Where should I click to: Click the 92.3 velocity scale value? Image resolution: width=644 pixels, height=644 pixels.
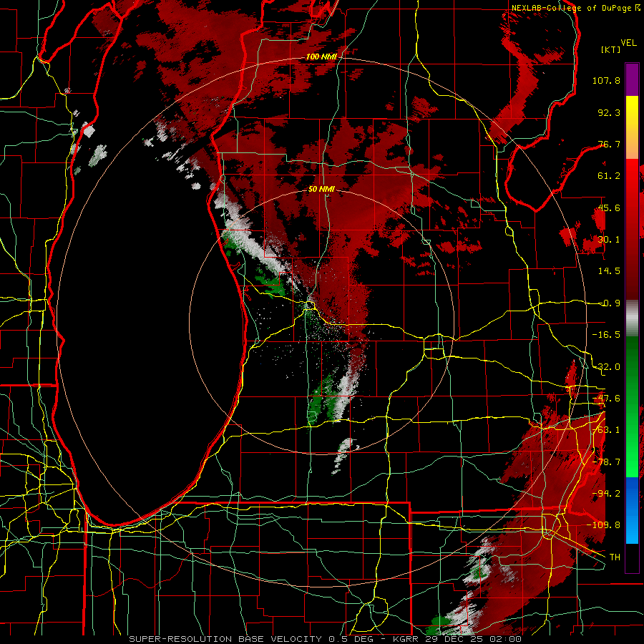pyautogui.click(x=609, y=112)
